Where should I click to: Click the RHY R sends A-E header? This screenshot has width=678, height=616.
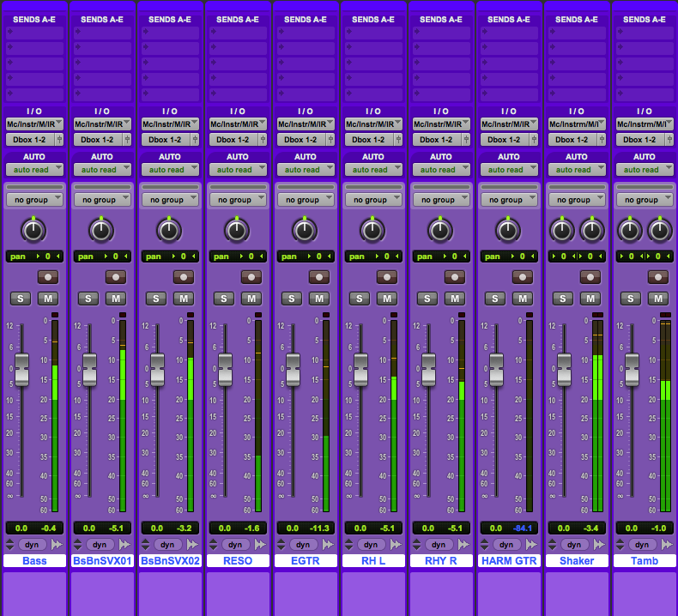pos(441,20)
